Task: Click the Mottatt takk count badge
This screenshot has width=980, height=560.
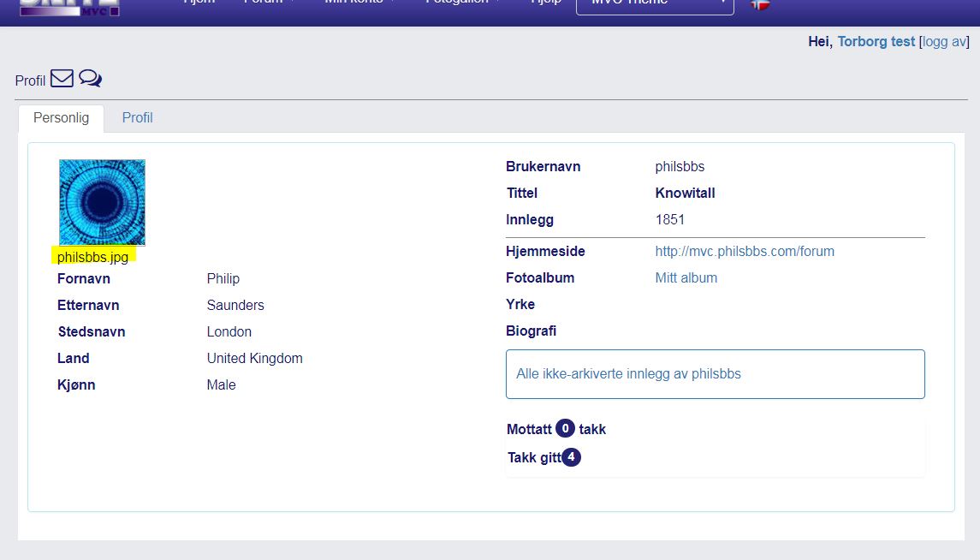Action: tap(565, 429)
